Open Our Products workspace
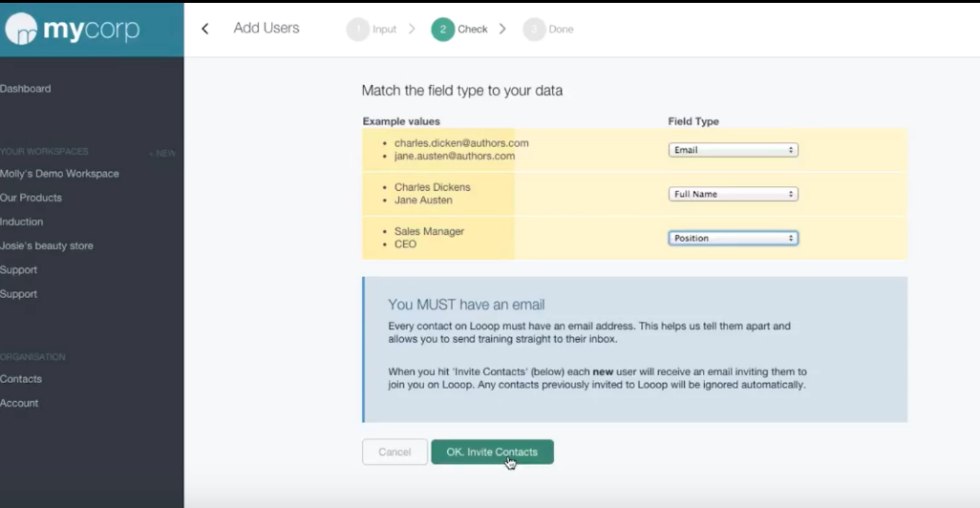Image resolution: width=980 pixels, height=508 pixels. [x=31, y=198]
